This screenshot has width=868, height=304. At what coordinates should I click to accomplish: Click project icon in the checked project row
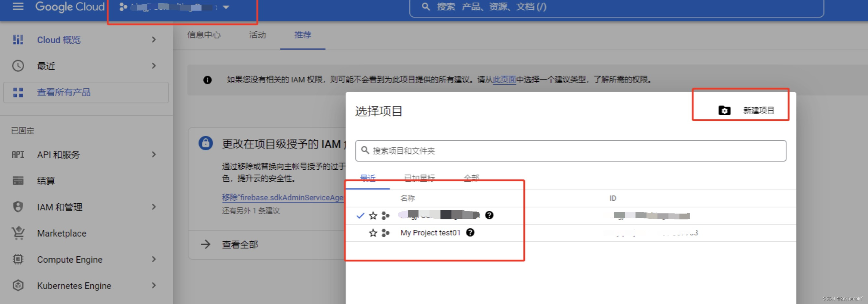[386, 216]
